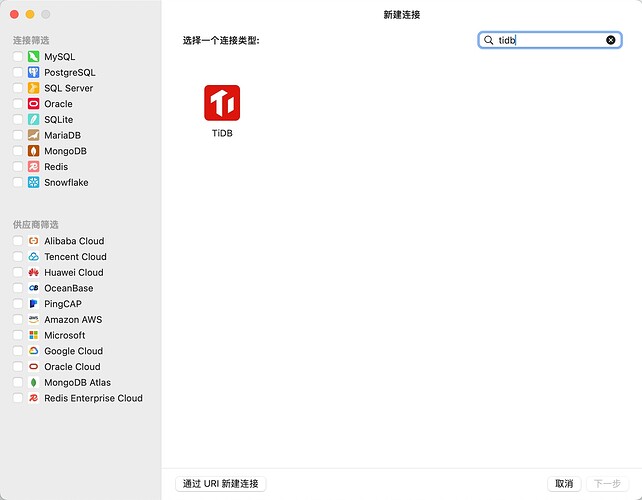Viewport: 642px width, 500px height.
Task: Click the 取消 cancel button
Action: tap(564, 484)
